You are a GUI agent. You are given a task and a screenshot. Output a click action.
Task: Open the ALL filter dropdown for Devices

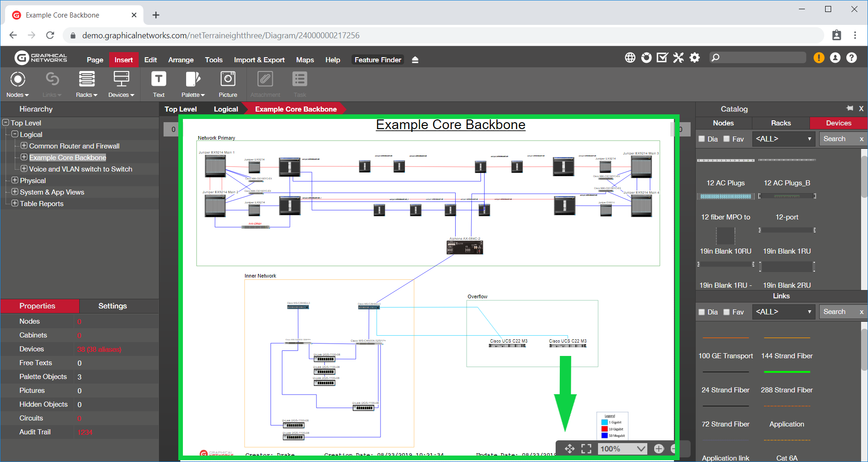[x=783, y=139]
